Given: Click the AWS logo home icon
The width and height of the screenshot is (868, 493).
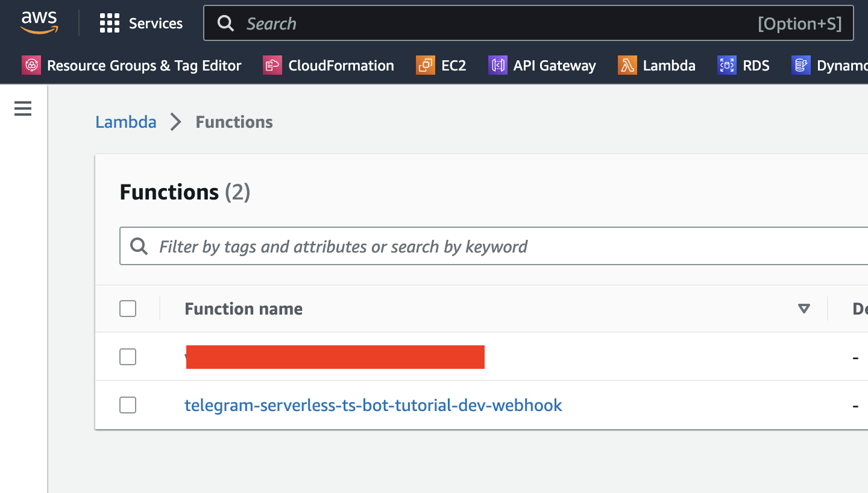Looking at the screenshot, I should click(x=39, y=23).
